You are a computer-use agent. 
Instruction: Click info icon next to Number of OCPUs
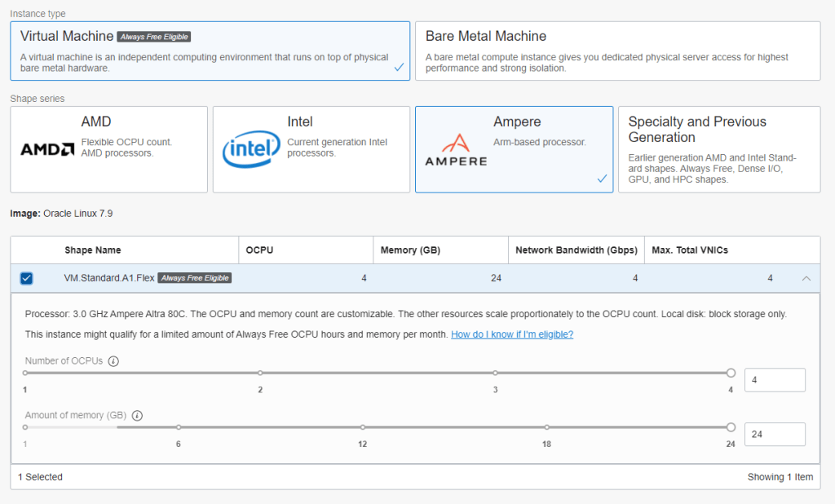(x=113, y=361)
